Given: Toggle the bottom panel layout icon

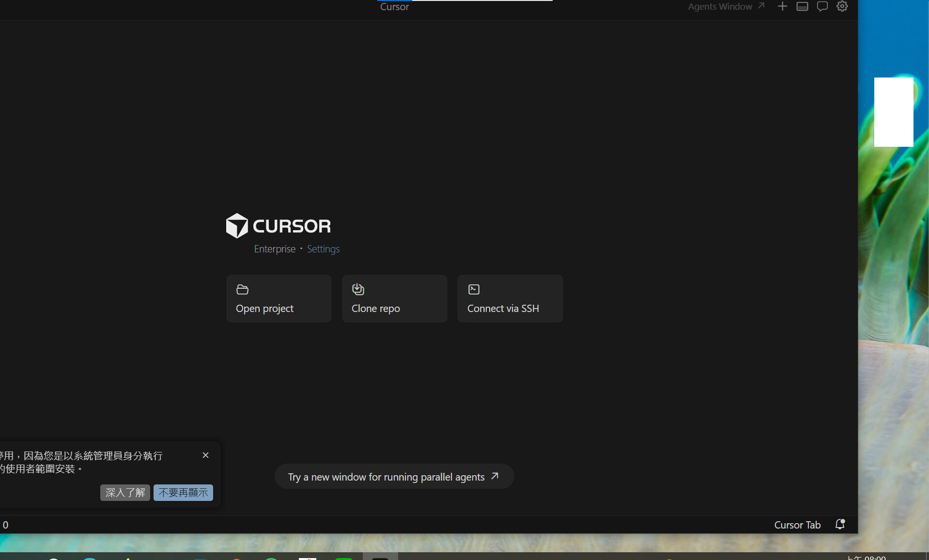Looking at the screenshot, I should click(802, 6).
